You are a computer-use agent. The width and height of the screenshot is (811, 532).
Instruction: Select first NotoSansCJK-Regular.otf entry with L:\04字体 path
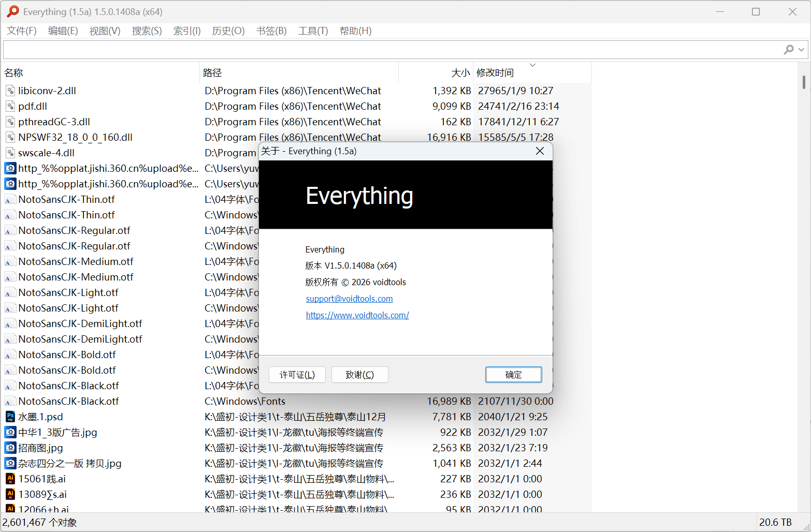tap(75, 230)
